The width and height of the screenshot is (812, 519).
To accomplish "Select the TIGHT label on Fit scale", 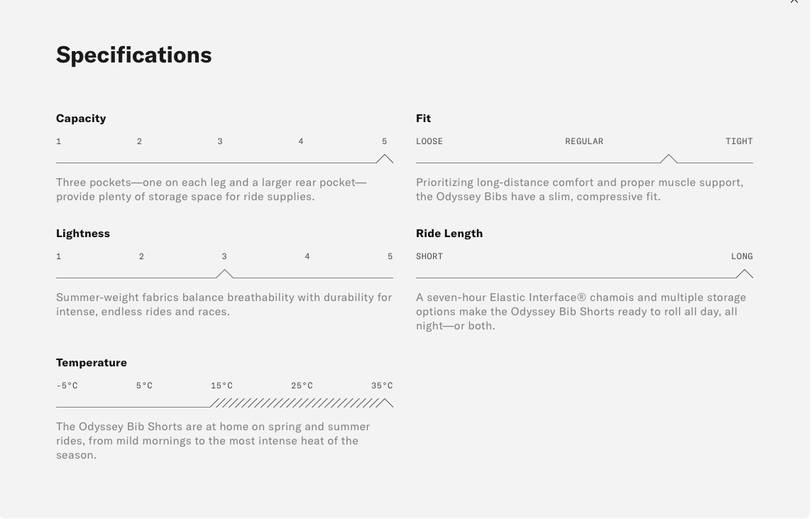I will pos(739,141).
